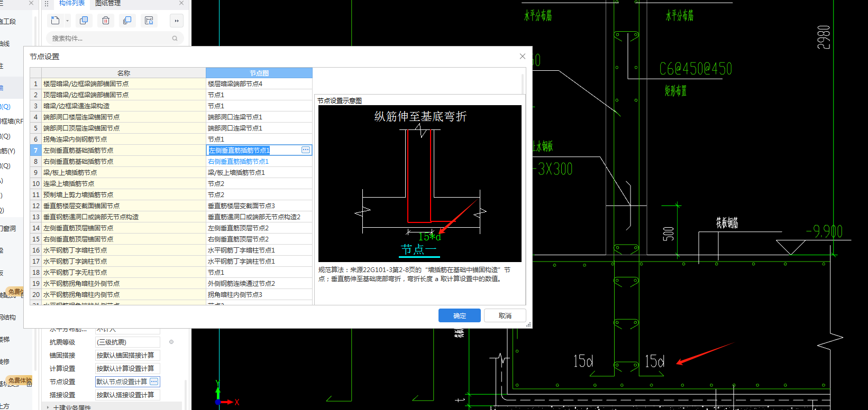Click the 节点图 column header
868x410 pixels.
(259, 73)
